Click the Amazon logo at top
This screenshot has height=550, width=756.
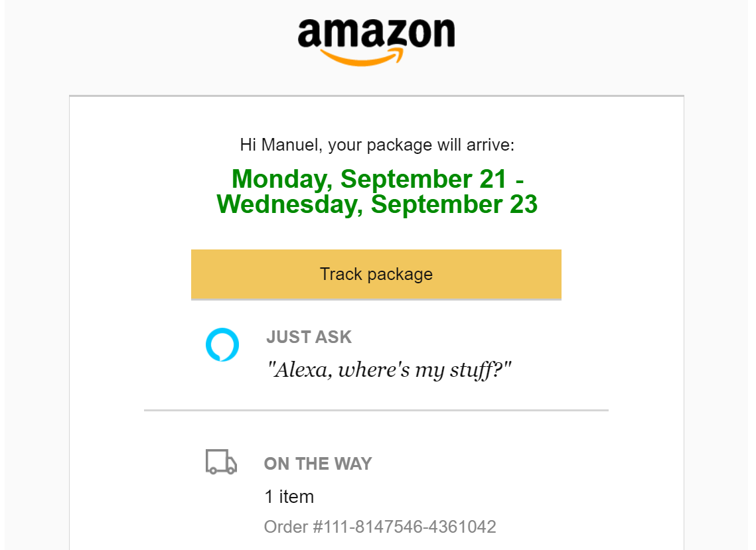coord(376,34)
